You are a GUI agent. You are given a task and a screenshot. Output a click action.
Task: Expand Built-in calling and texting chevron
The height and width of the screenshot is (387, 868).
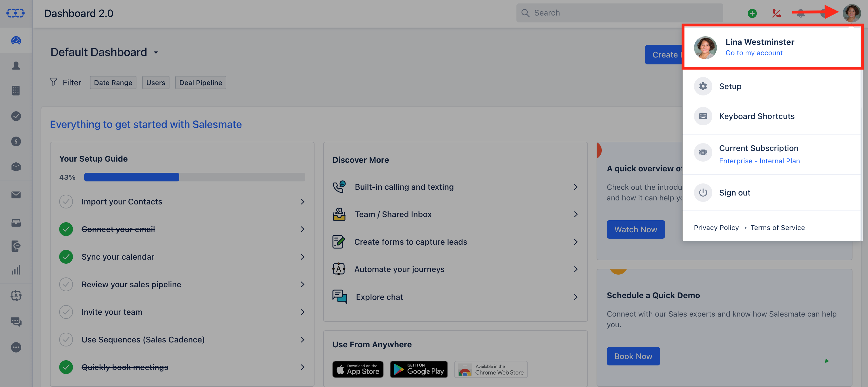[576, 187]
